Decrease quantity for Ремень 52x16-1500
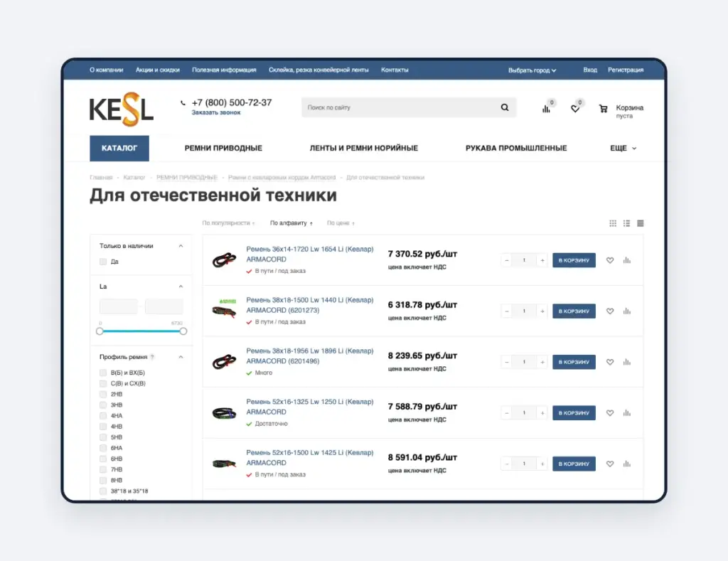Screen dimensions: 728x561 [506, 464]
